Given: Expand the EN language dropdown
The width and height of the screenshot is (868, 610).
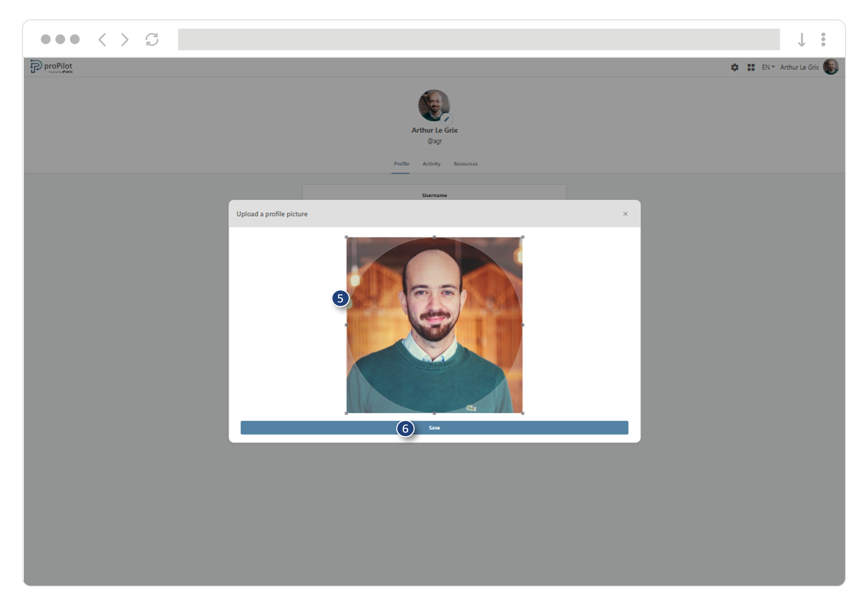Looking at the screenshot, I should tap(768, 67).
